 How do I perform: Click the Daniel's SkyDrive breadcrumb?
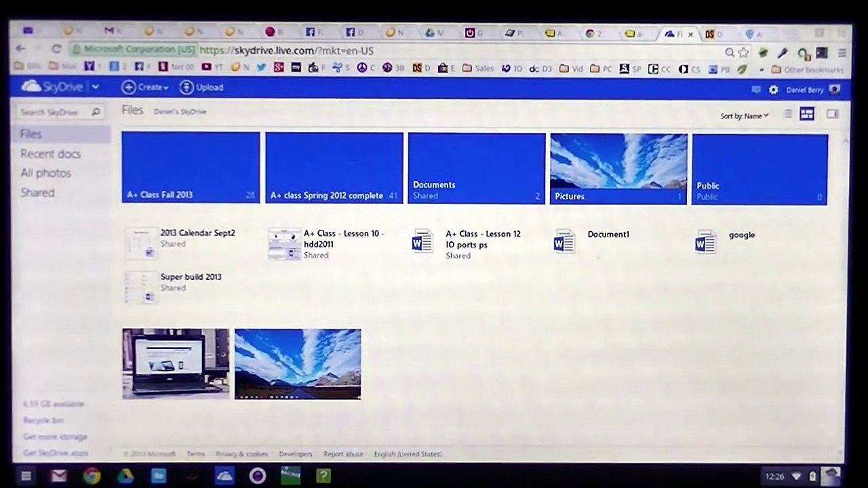click(x=180, y=112)
